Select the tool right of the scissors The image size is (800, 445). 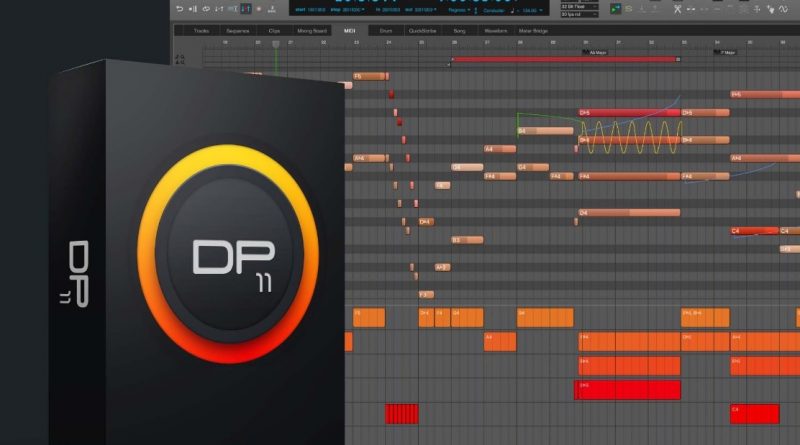[691, 9]
